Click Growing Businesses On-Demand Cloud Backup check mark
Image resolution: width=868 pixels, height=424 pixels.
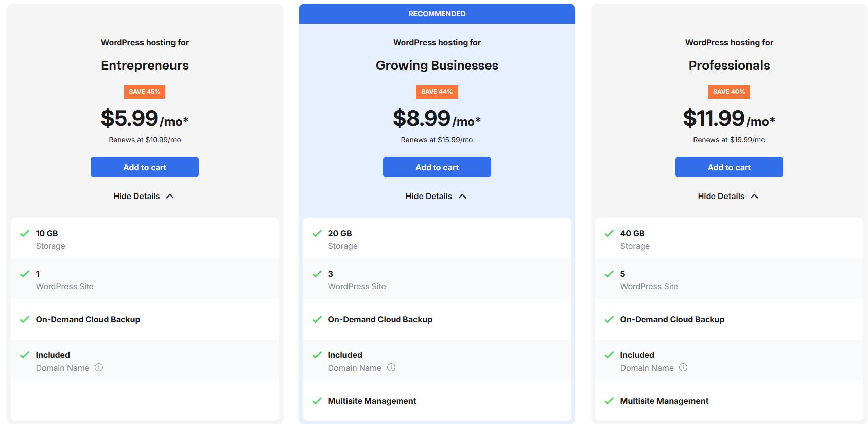(x=317, y=319)
